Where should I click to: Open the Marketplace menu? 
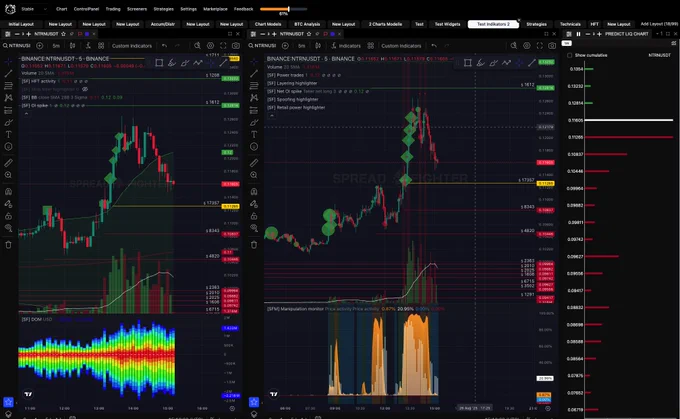[x=215, y=9]
